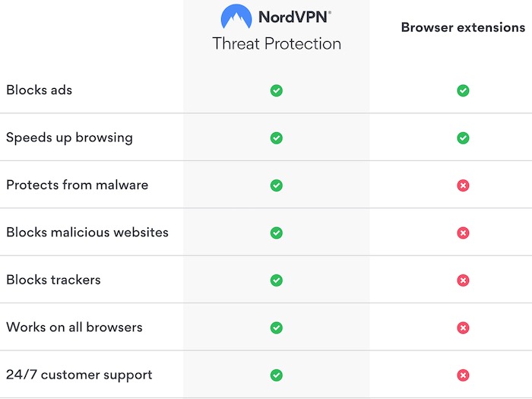
Task: Click the red X for Blocks malicious websites
Action: [x=463, y=233]
